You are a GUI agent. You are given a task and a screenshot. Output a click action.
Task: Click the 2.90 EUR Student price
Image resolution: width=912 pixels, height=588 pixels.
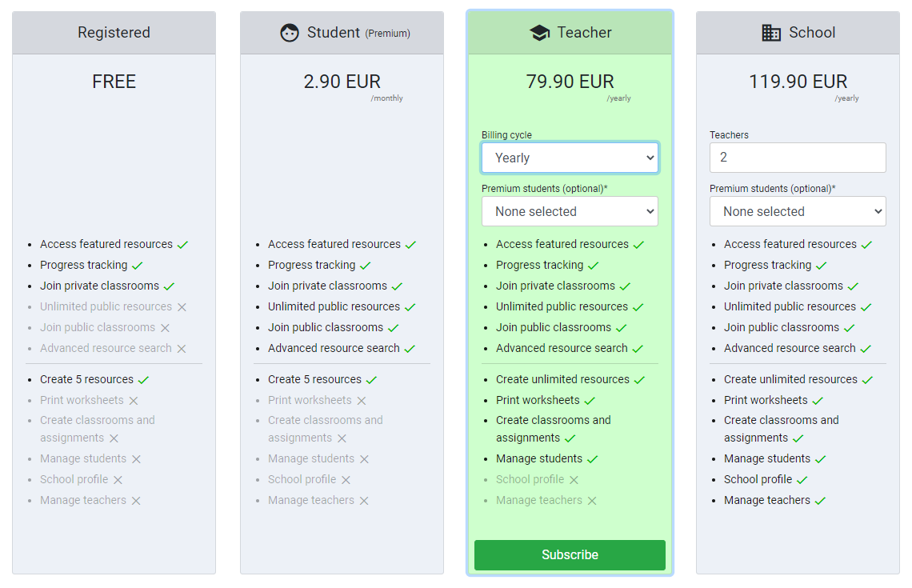tap(342, 82)
